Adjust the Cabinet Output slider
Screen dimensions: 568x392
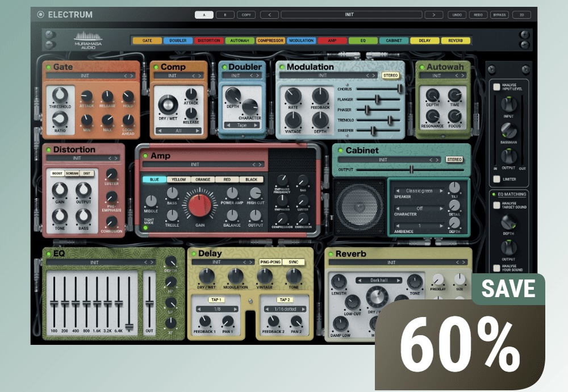(410, 169)
